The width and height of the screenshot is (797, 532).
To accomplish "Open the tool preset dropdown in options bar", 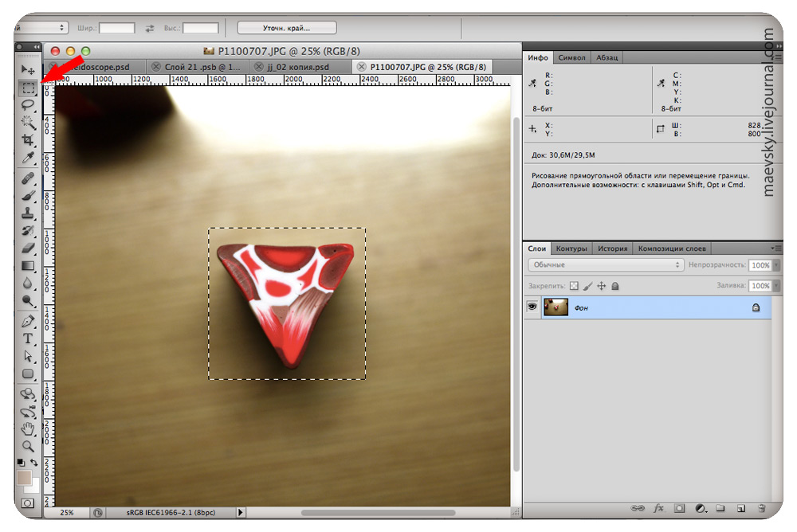I will tap(41, 28).
